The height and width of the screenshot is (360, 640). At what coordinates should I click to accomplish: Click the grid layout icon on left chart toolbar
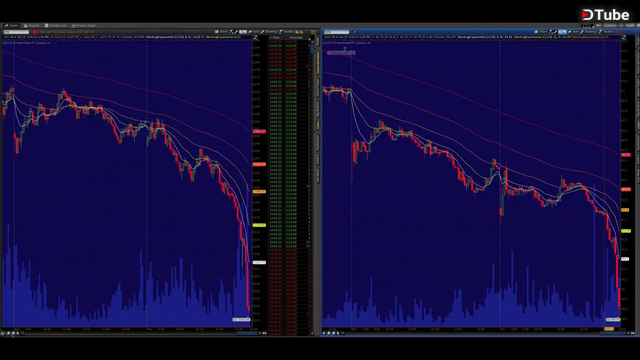click(x=313, y=32)
